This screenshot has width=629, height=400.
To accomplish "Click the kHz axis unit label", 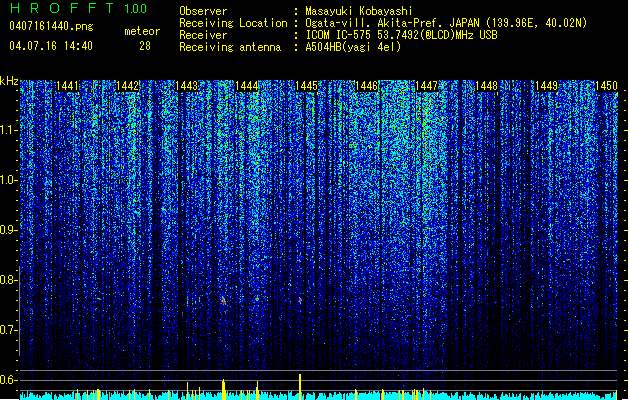I will pyautogui.click(x=9, y=81).
